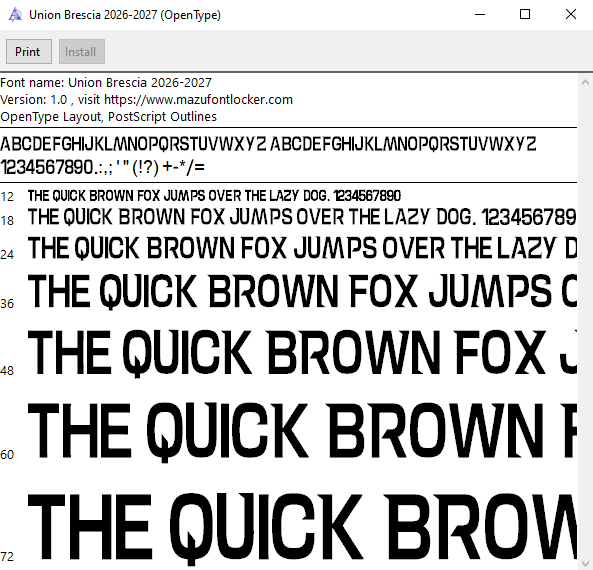Click the vertical scrollbar track
Viewport: 593px width, 570px height.
[585, 323]
